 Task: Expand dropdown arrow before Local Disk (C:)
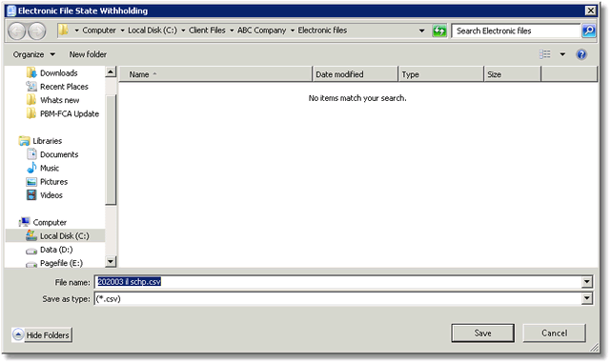(122, 30)
